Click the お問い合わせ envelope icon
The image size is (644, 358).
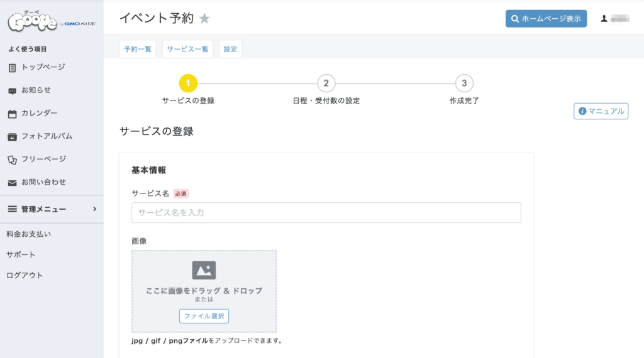click(13, 183)
